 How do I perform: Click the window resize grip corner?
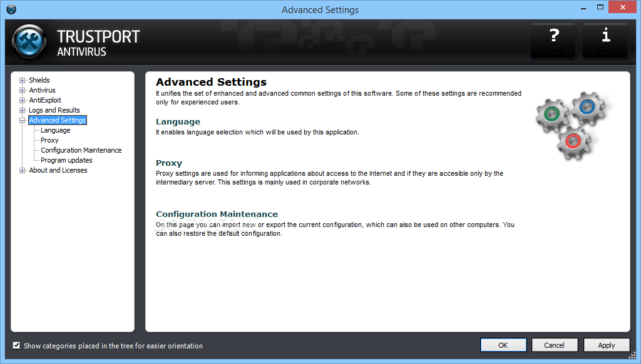(632, 356)
